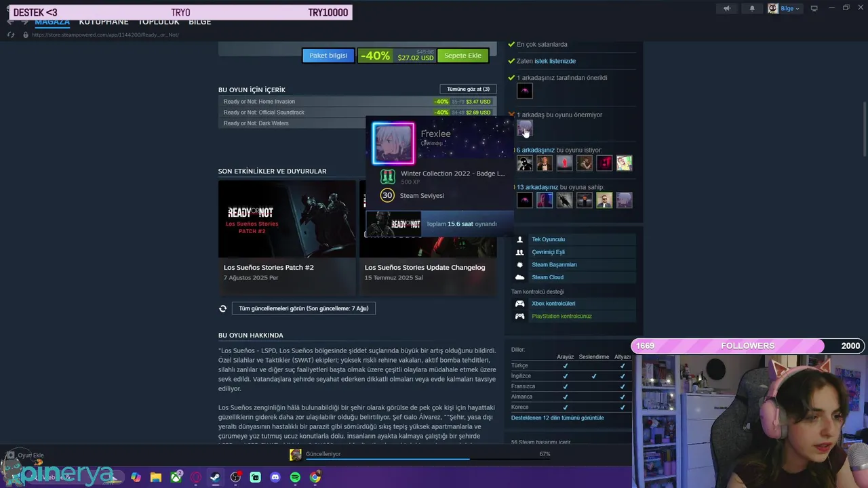
Task: Click the Steam achievements star icon
Action: tap(520, 265)
